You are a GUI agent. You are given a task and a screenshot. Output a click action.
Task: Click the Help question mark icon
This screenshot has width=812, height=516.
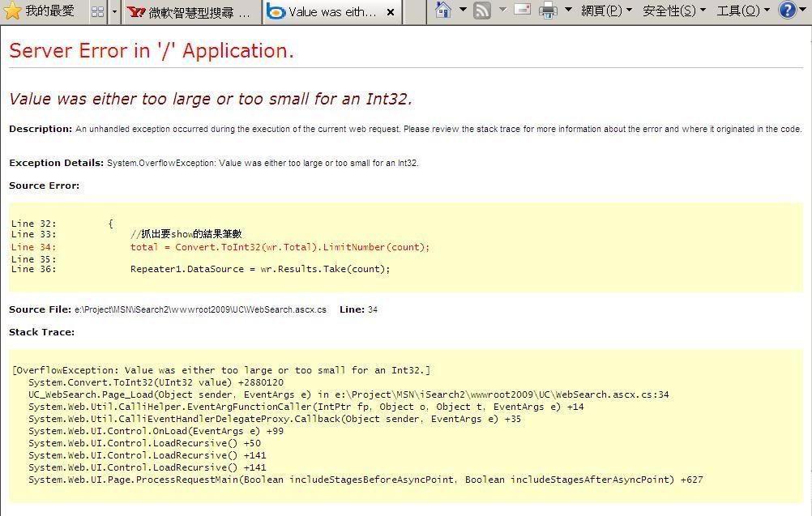(787, 11)
